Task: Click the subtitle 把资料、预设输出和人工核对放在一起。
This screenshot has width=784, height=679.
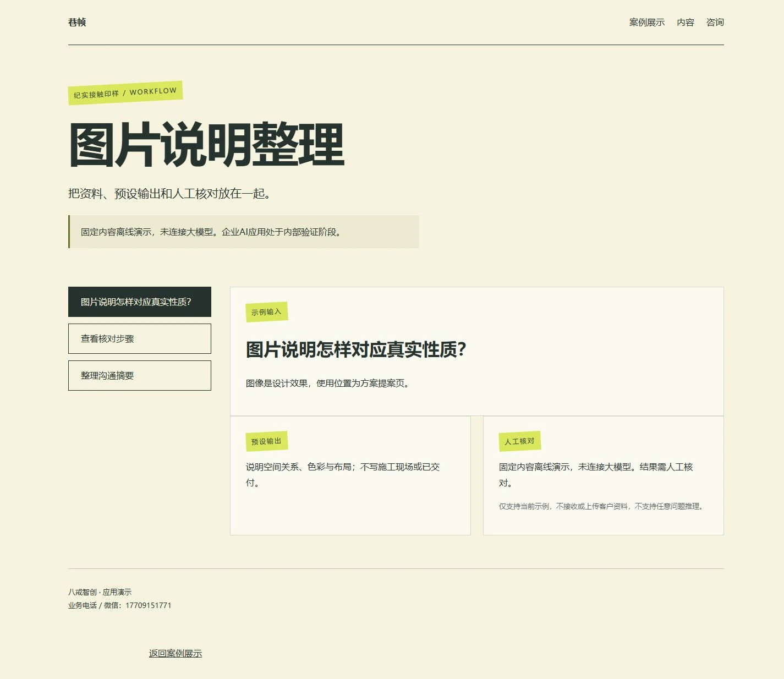Action: tap(169, 194)
